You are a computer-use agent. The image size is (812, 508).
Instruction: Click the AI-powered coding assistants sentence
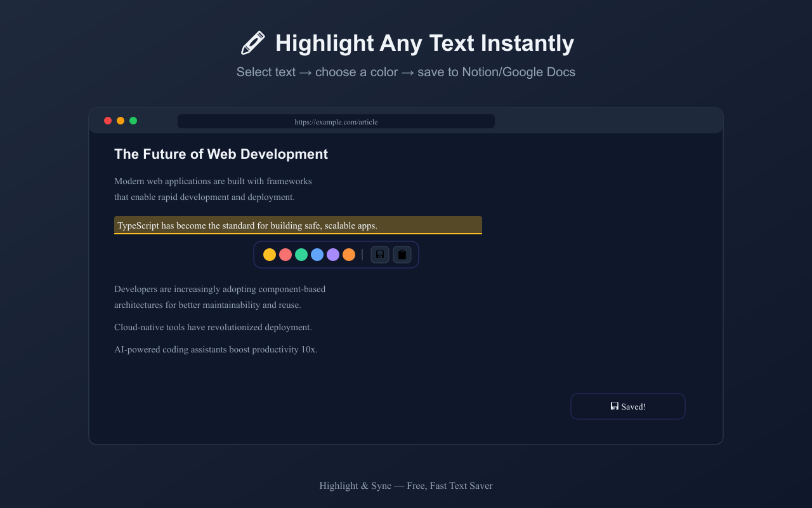pyautogui.click(x=216, y=349)
